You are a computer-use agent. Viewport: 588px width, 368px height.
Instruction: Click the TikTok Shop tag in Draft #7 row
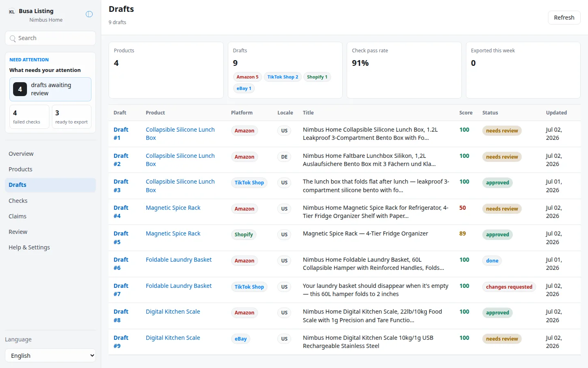(x=249, y=287)
